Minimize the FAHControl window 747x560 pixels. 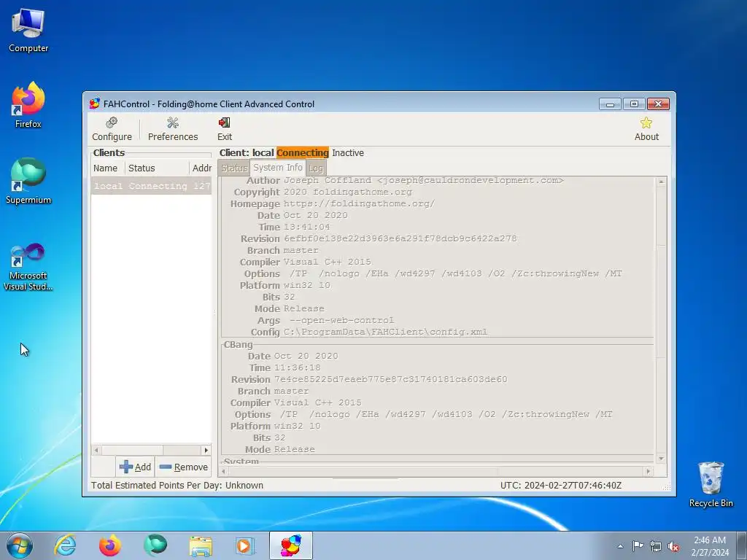pos(610,104)
